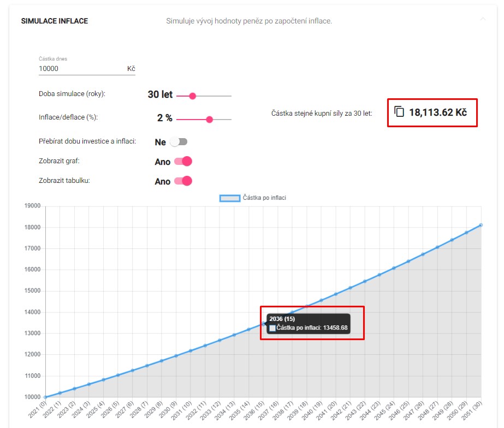Turn off the Zobrazit tabulku switch
Viewport: 504px width, 428px height.
pyautogui.click(x=183, y=181)
